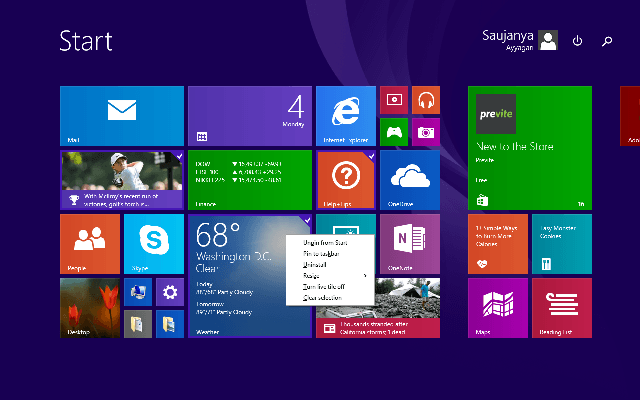Open the orange Health calories article tile
640x400 pixels.
498,244
